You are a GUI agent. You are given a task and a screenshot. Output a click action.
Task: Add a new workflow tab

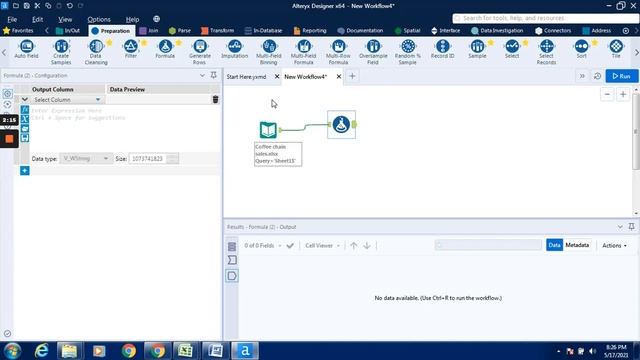[x=352, y=76]
